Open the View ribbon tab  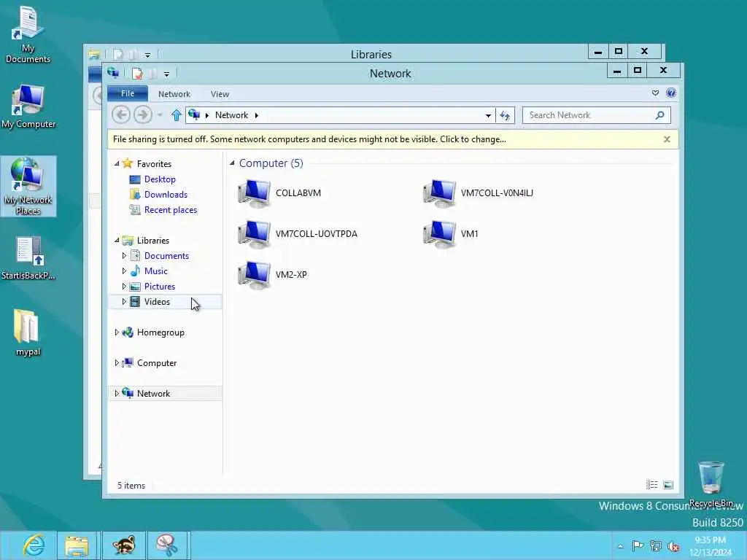click(x=220, y=94)
